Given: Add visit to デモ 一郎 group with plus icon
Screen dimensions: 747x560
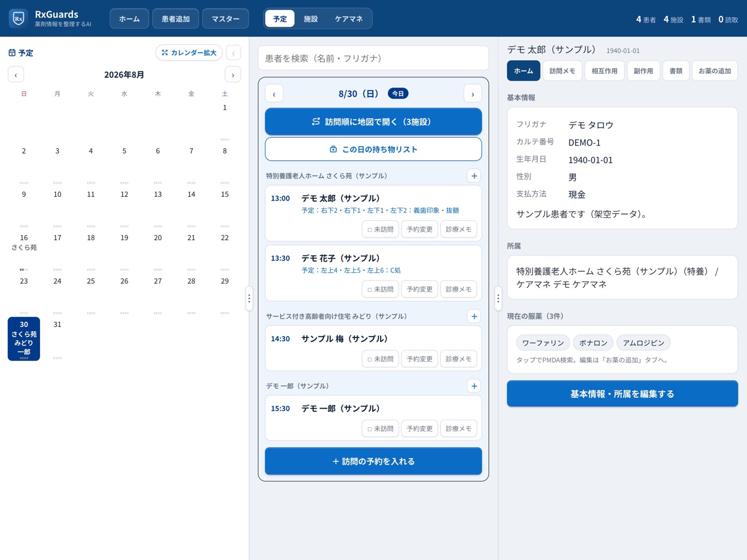Looking at the screenshot, I should tap(474, 386).
